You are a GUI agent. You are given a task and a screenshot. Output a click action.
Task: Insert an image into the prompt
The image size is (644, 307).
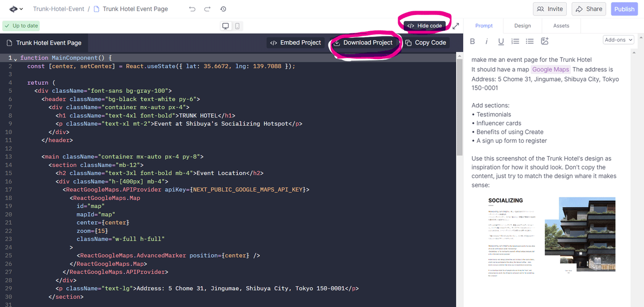point(544,41)
